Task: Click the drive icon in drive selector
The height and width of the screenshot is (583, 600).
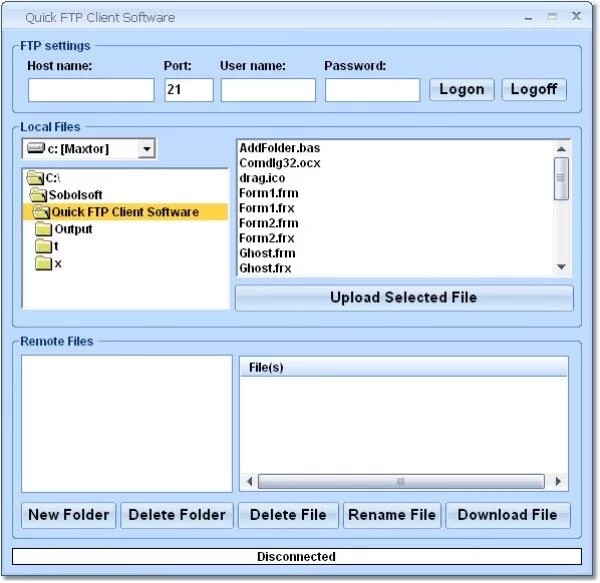Action: click(36, 148)
